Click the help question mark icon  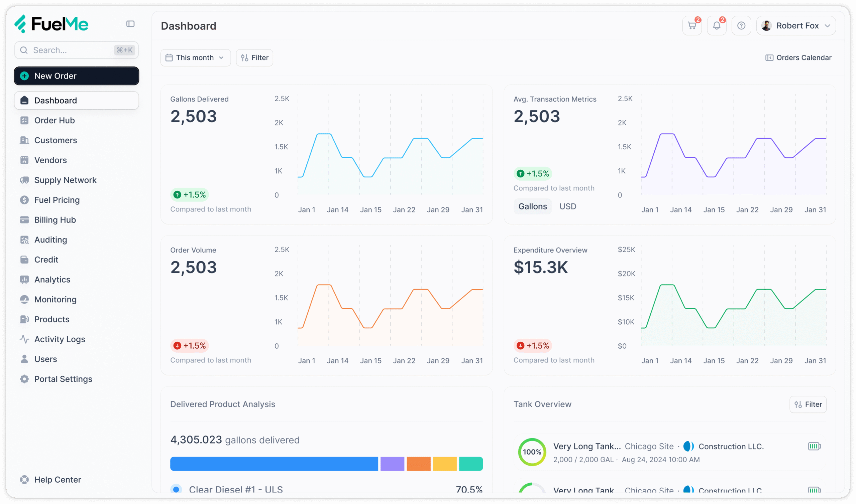(x=741, y=26)
